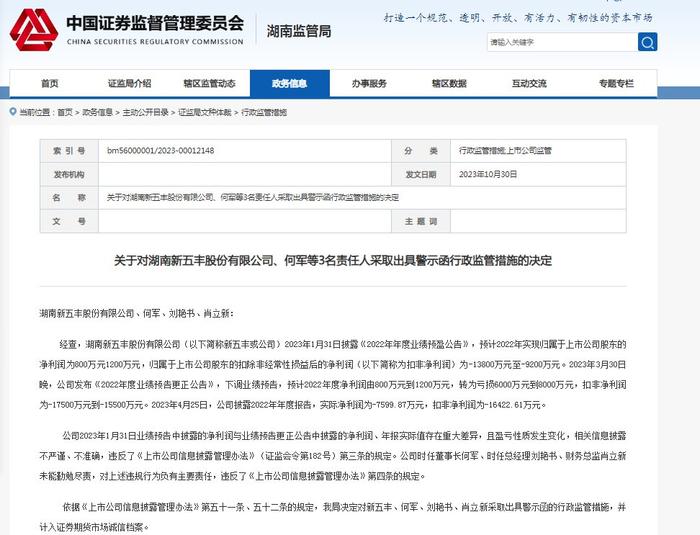Open the 专题专栏 navigation tab
The height and width of the screenshot is (535, 700).
coord(616,84)
